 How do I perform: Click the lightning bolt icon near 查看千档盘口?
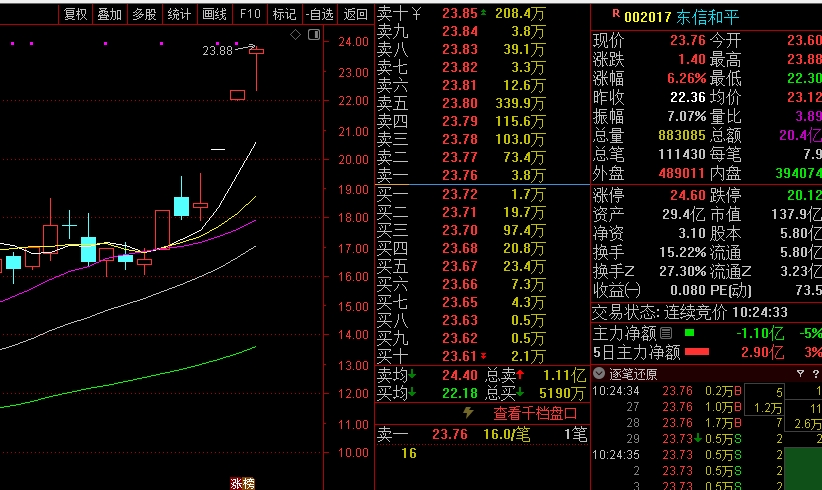pos(467,412)
